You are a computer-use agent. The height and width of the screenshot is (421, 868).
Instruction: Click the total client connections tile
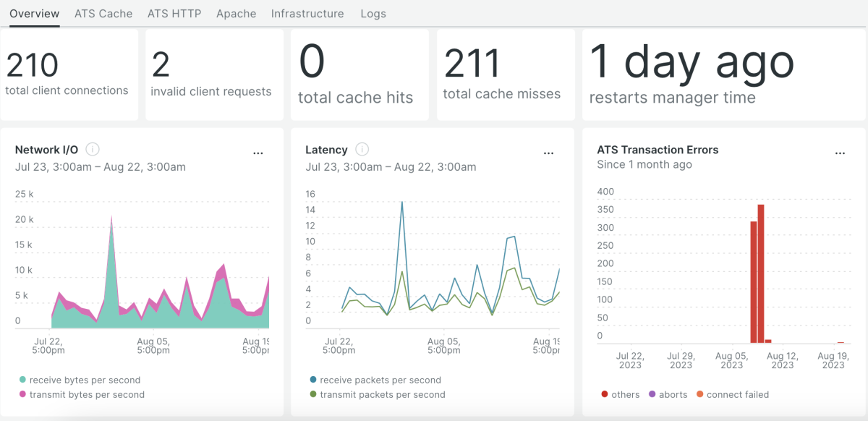tap(69, 75)
